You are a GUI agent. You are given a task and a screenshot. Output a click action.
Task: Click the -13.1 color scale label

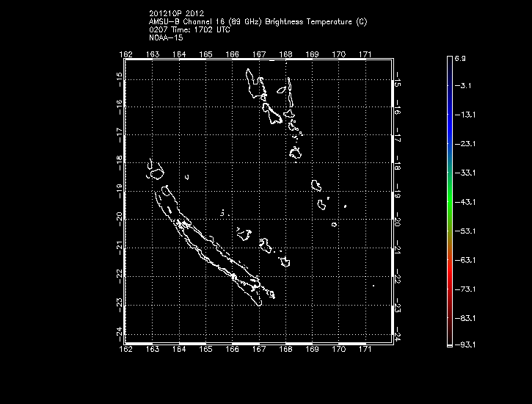465,115
